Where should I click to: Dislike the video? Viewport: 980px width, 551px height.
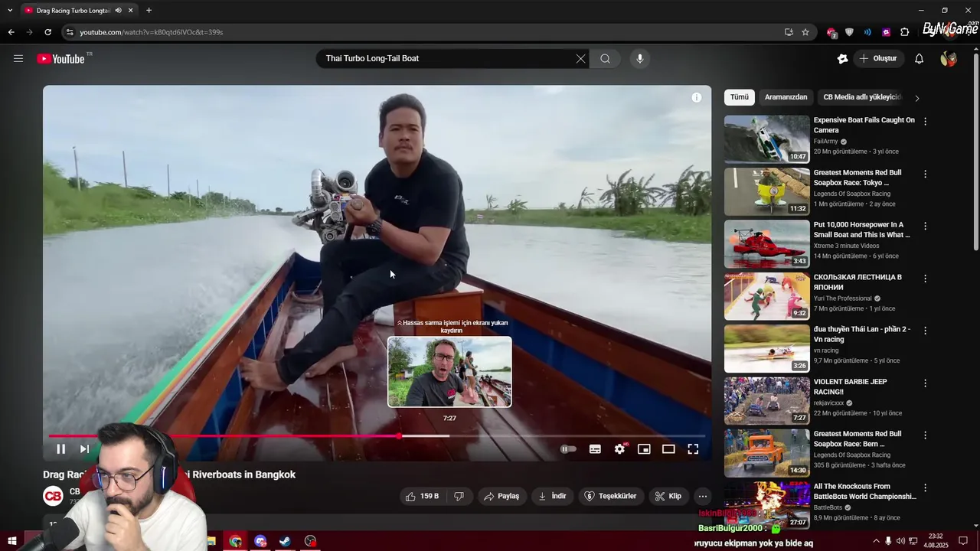459,496
